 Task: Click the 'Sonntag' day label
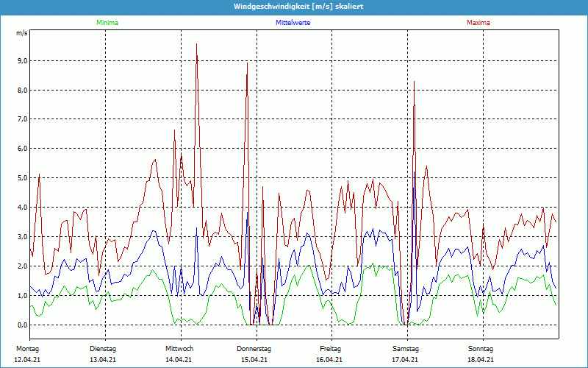(481, 349)
